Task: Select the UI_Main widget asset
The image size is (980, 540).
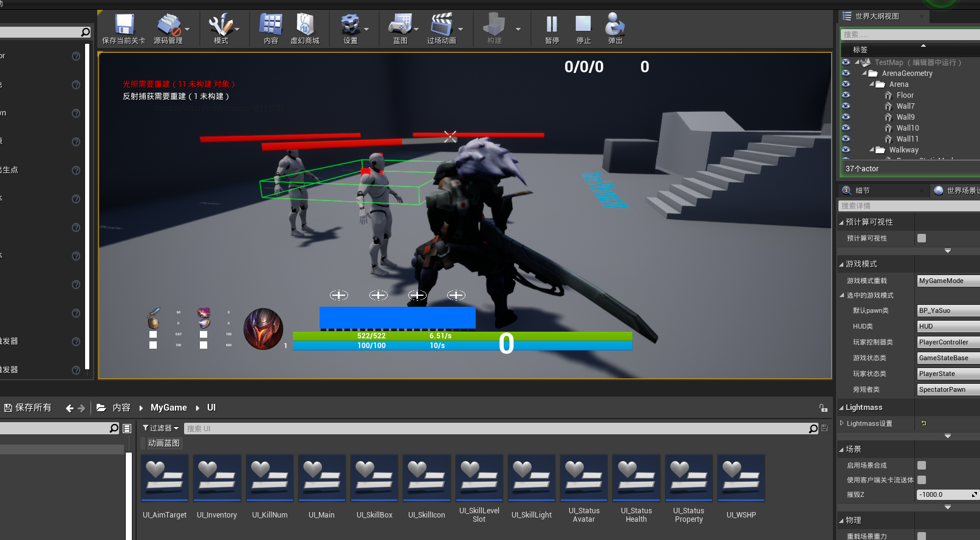Action: [321, 478]
